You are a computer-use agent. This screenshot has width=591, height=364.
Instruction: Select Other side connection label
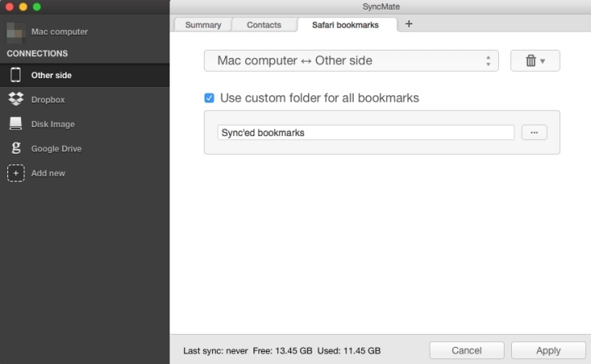(x=51, y=75)
